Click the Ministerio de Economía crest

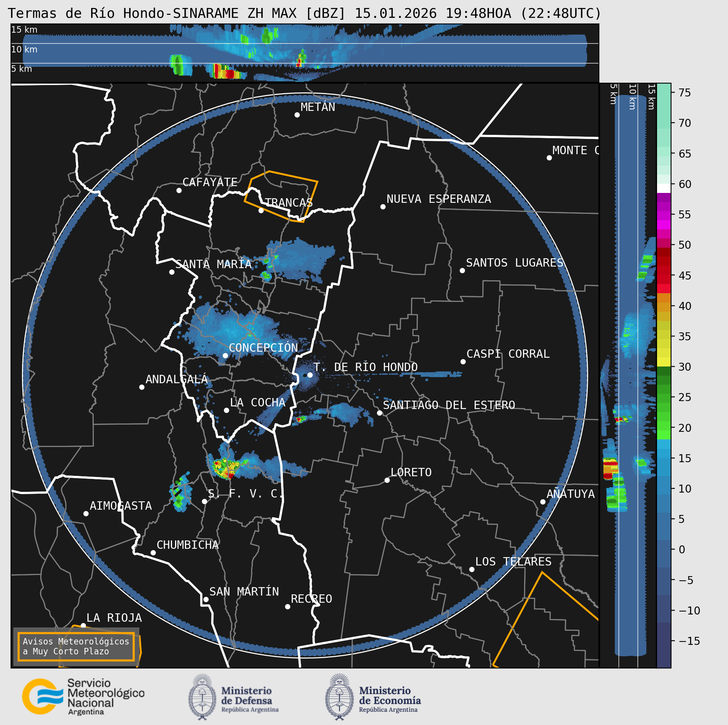point(339,697)
